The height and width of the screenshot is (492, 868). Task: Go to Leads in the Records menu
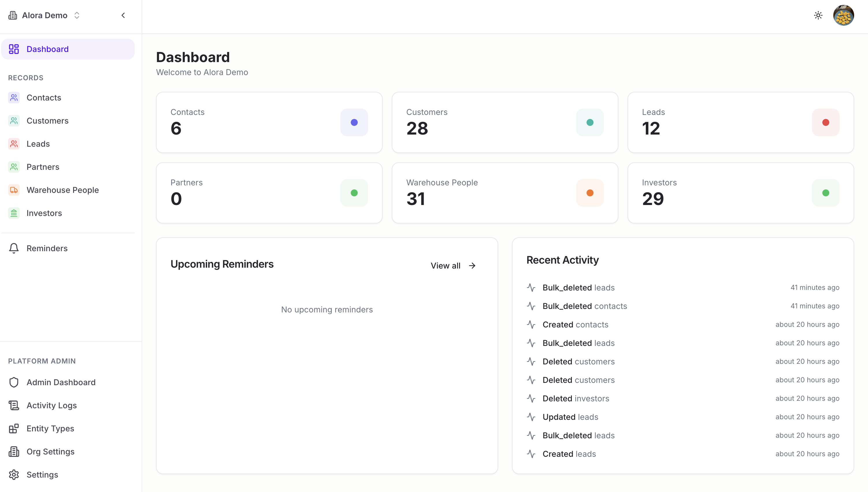[38, 144]
